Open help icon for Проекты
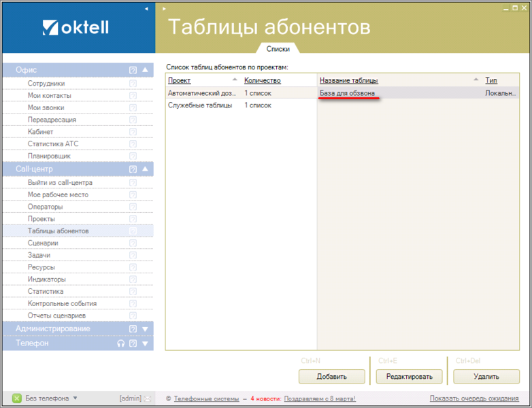 point(133,219)
